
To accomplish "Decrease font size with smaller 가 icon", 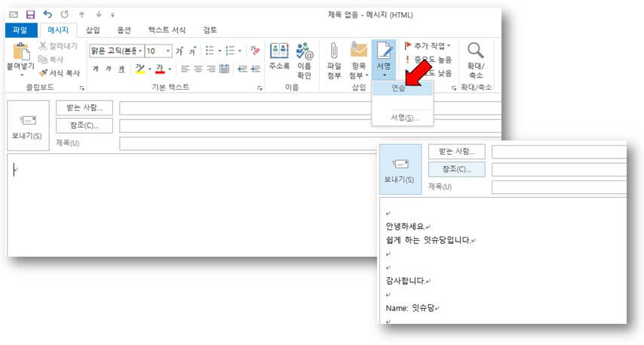I will click(x=192, y=51).
